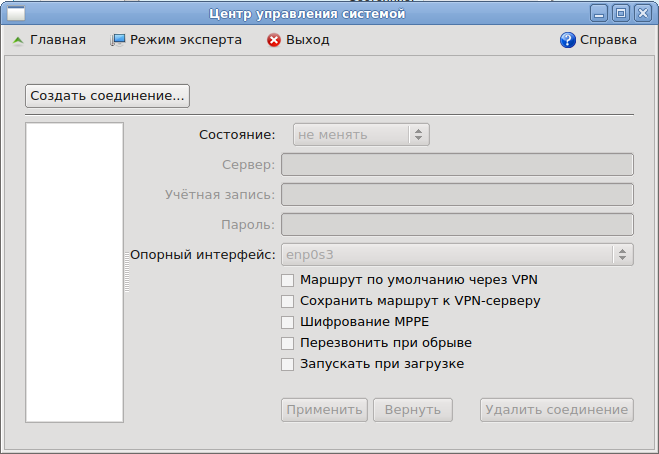Switch to Режим эксперта
Screen dimensions: 659x454
pyautogui.click(x=176, y=40)
